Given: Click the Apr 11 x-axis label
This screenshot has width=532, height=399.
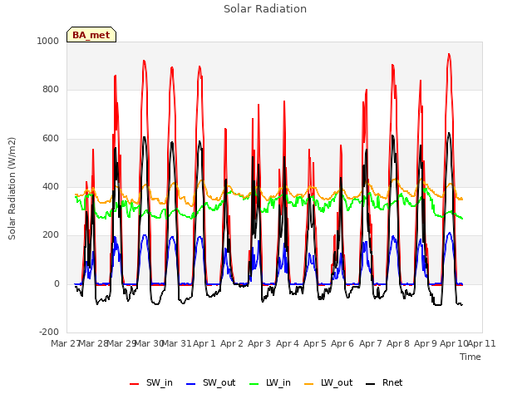Looking at the screenshot, I should pyautogui.click(x=482, y=343).
